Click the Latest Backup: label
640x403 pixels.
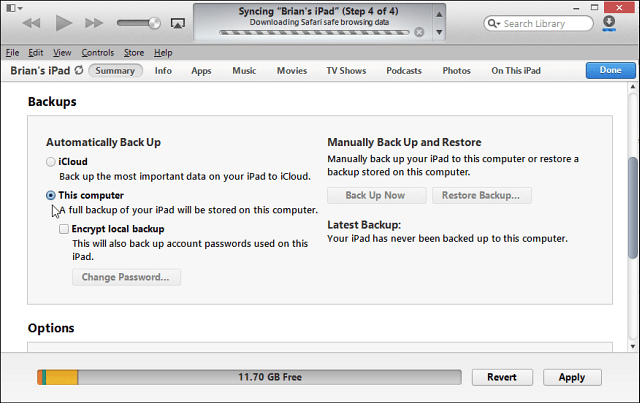364,225
